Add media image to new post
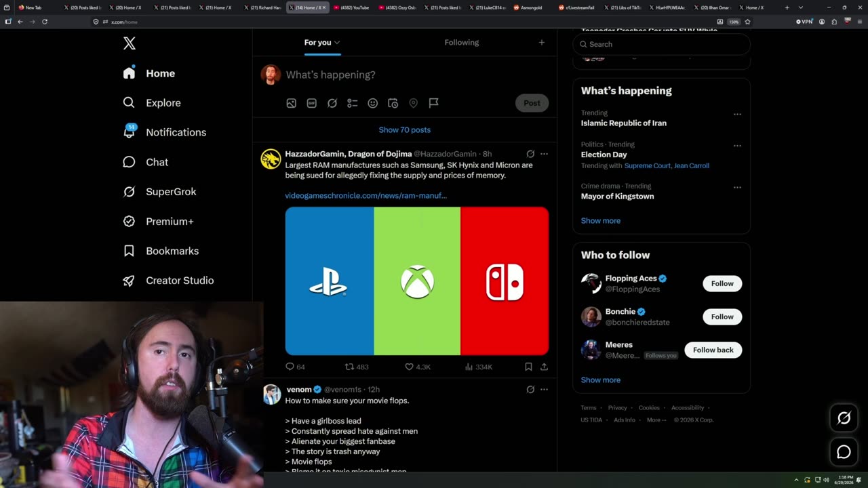This screenshot has width=868, height=488. [x=291, y=103]
